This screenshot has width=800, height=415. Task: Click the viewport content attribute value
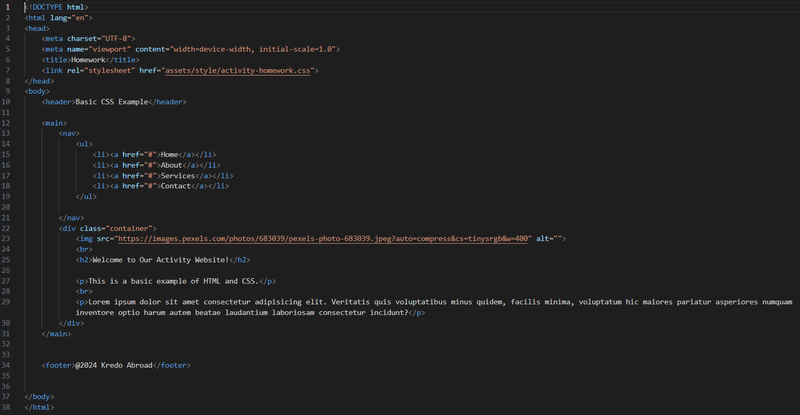point(253,49)
